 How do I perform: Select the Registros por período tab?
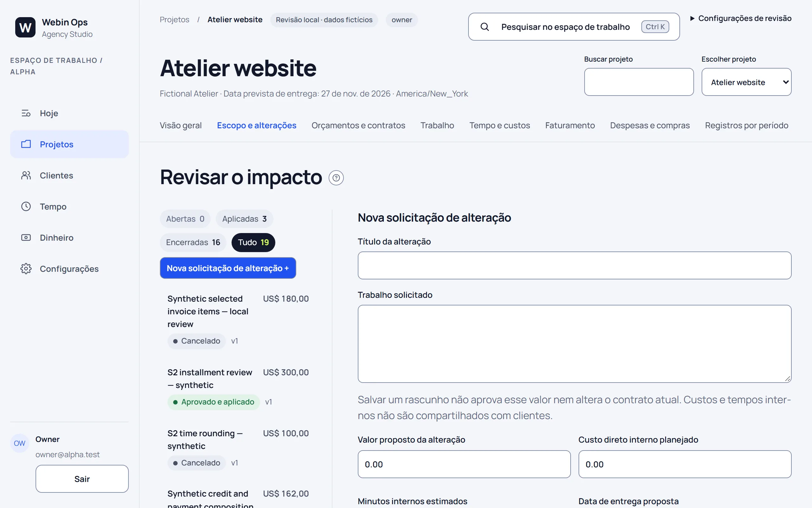pos(746,125)
